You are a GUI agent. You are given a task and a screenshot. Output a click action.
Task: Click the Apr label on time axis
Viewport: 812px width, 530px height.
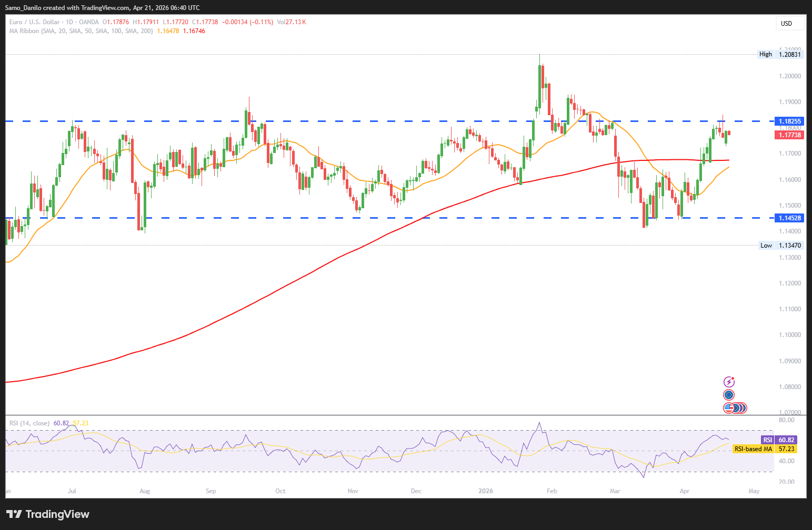tap(684, 491)
